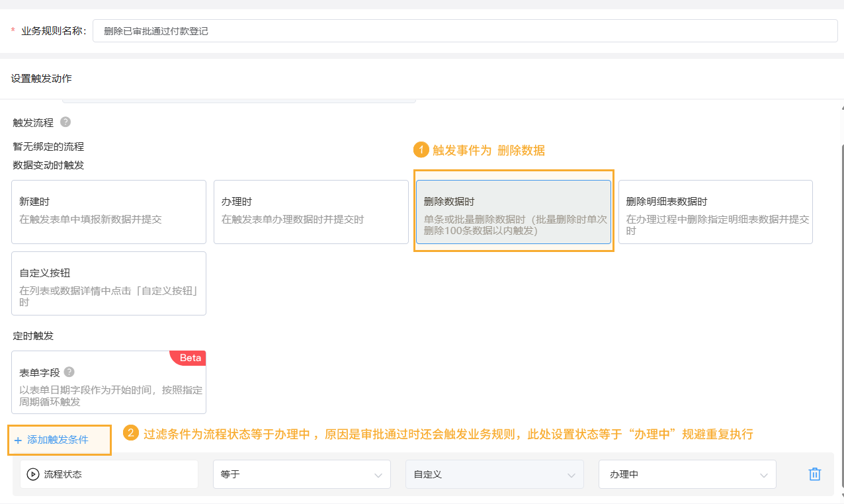
Task: Open the 办理中 status dropdown
Action: (687, 474)
